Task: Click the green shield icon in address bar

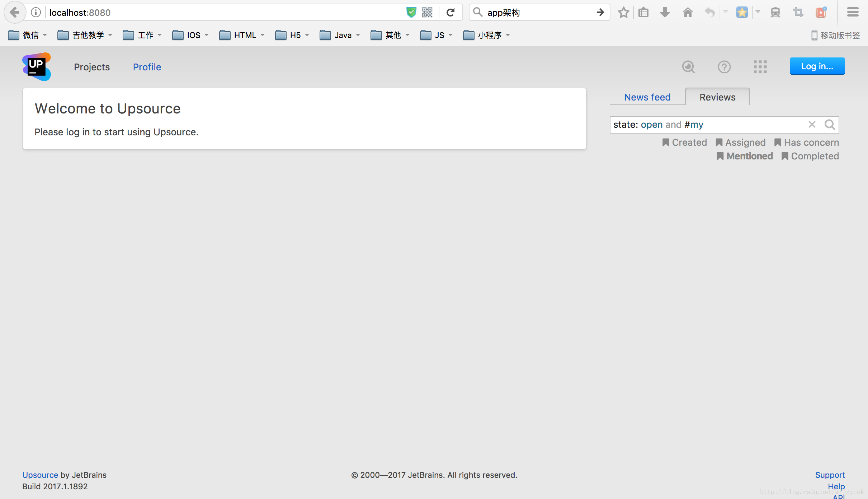Action: tap(411, 13)
